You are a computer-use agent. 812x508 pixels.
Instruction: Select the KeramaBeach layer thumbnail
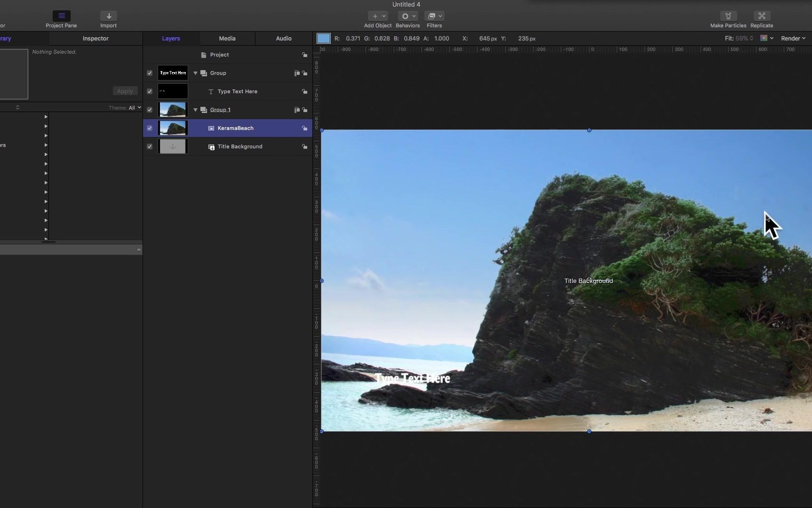[x=173, y=128]
